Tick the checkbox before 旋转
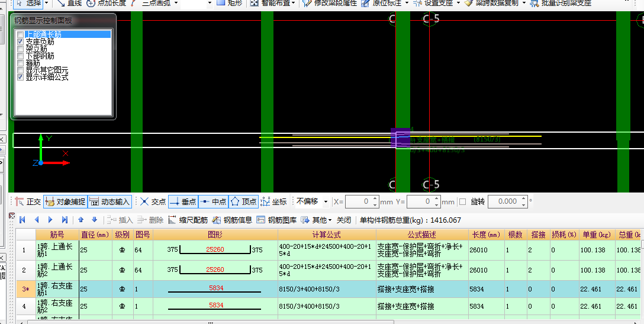The height and width of the screenshot is (324, 644). tap(462, 201)
